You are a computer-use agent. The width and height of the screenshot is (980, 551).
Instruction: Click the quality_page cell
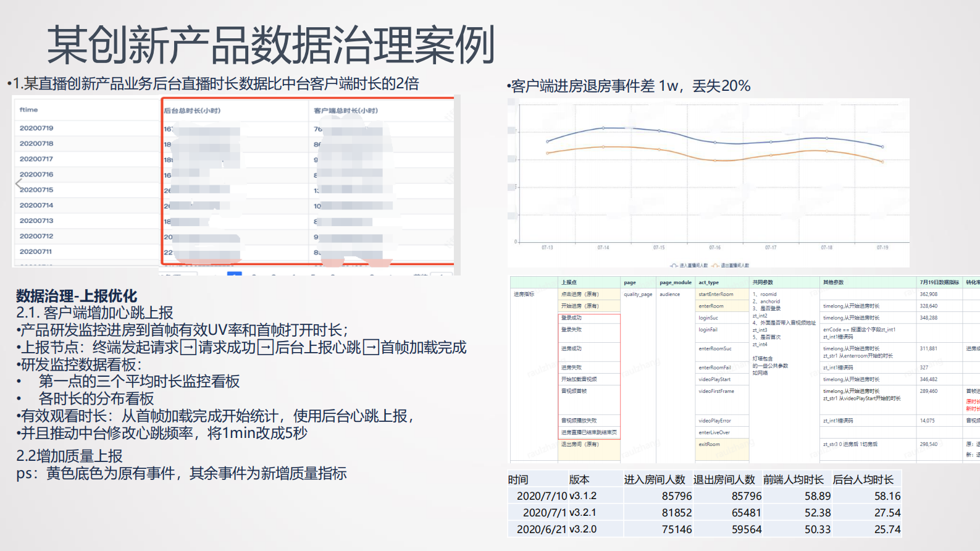(638, 294)
